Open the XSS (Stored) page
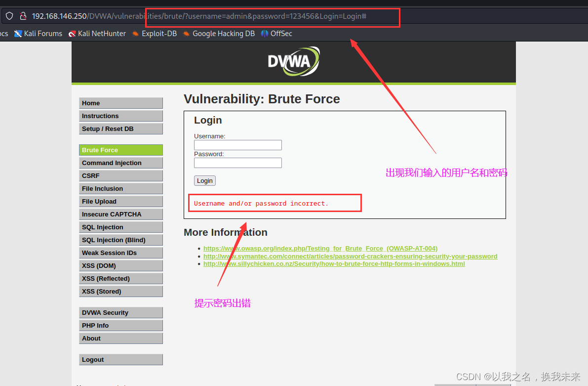 121,292
